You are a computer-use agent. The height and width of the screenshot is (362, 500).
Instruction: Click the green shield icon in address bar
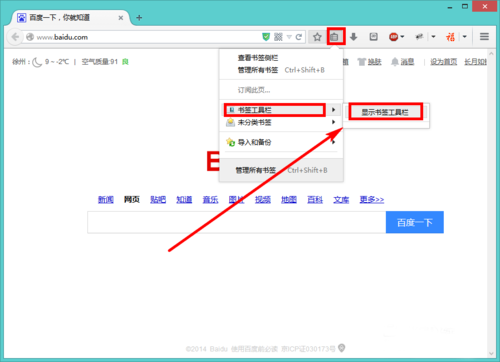[266, 37]
